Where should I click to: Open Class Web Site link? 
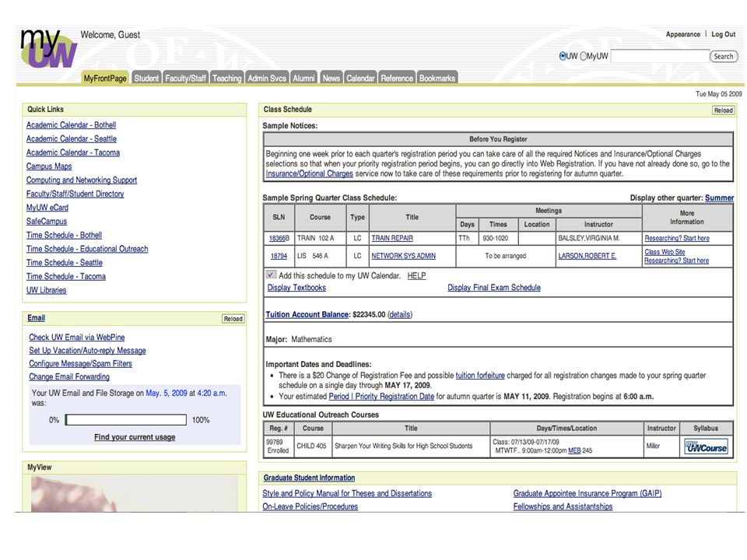point(665,252)
